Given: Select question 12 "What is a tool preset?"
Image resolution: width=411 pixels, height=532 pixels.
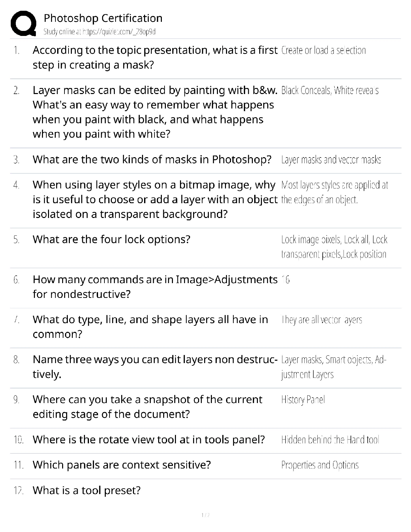Looking at the screenshot, I should pos(87,490).
